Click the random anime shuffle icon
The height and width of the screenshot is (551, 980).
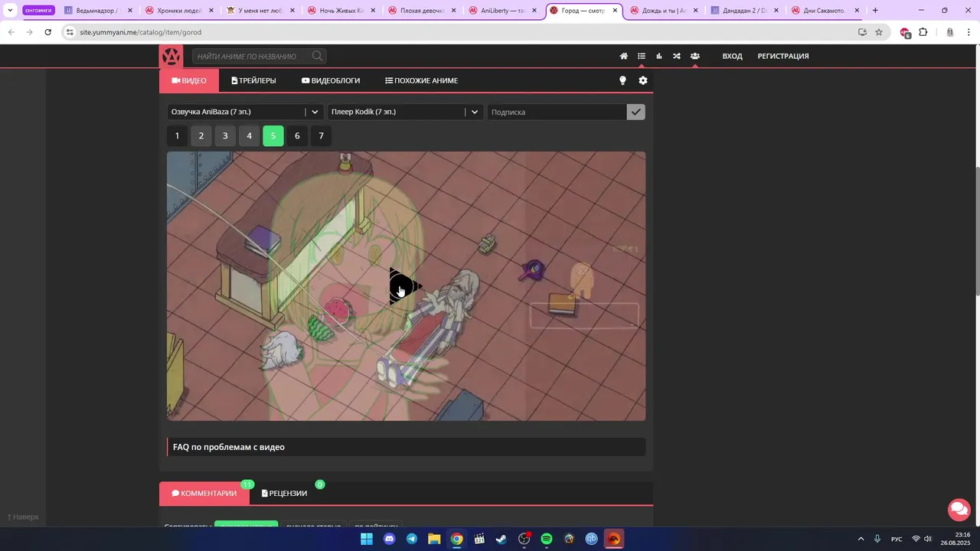pos(677,56)
